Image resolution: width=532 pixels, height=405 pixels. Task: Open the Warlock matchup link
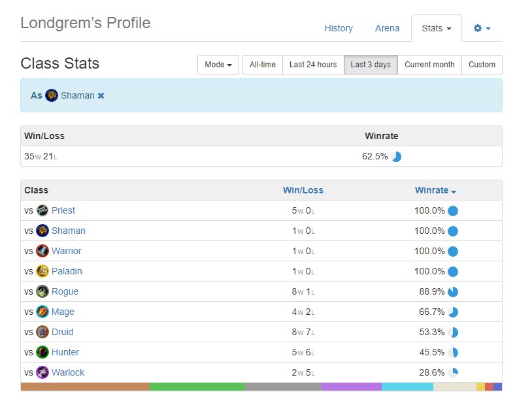click(x=68, y=372)
